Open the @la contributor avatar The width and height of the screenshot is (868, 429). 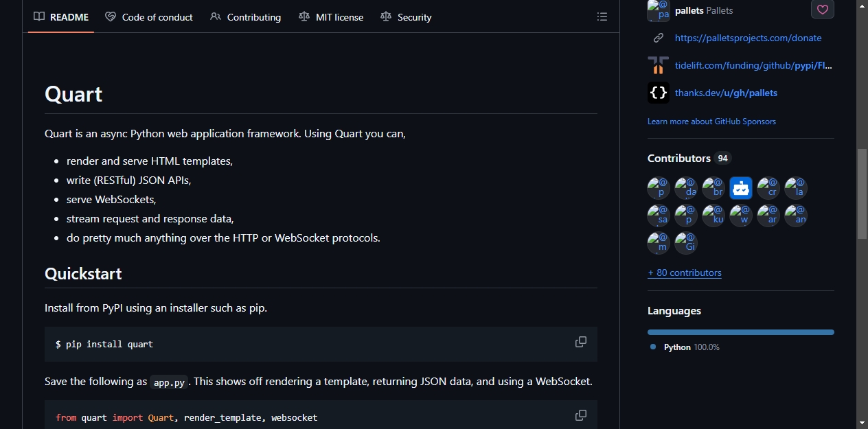tap(796, 188)
